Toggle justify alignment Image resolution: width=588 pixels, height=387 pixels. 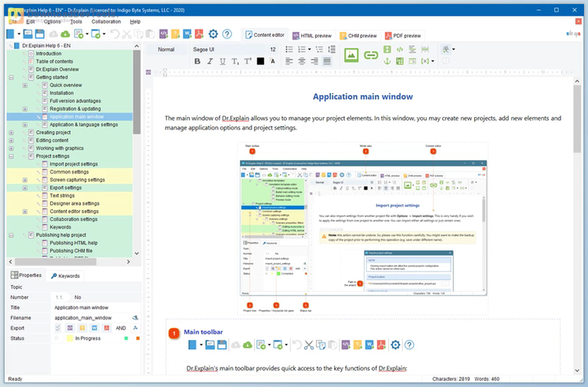point(327,61)
